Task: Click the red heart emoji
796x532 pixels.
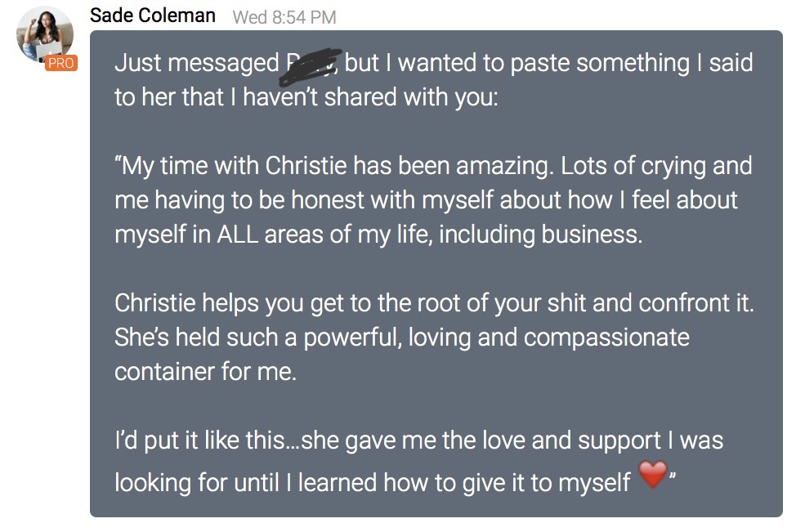Action: coord(652,475)
